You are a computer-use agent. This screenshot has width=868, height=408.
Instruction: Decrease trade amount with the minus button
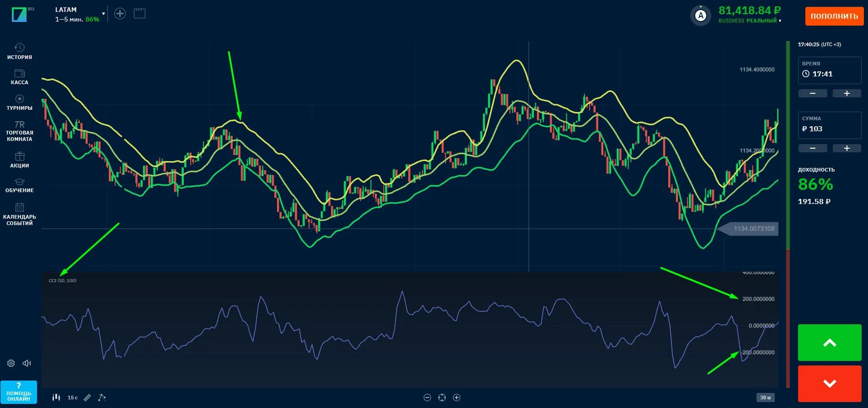tap(813, 148)
